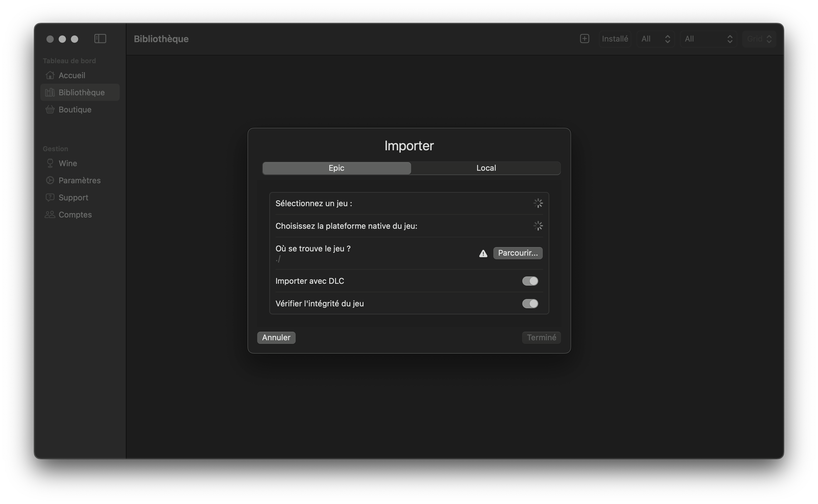
Task: Go to Boutique in the sidebar
Action: click(80, 109)
